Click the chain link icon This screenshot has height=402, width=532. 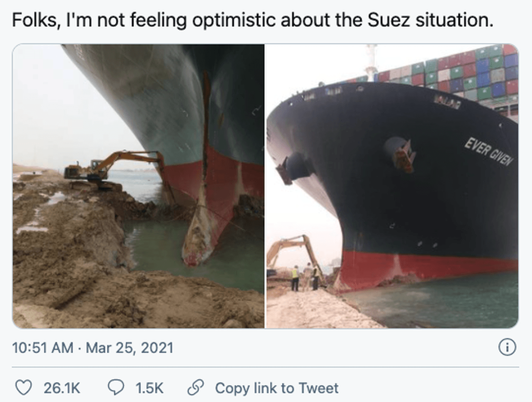click(195, 388)
